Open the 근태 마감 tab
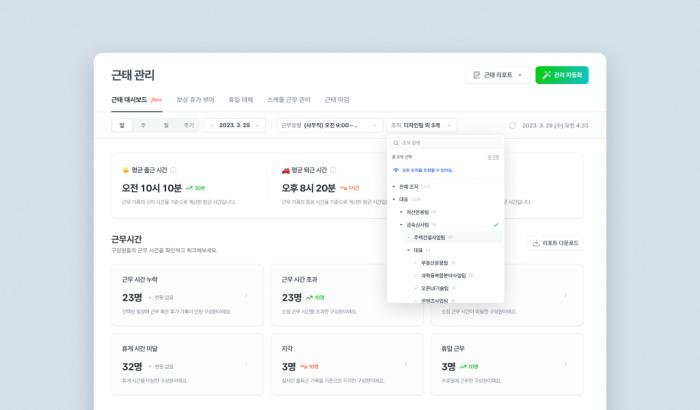Screen dimensions: 700x410 pos(337,100)
